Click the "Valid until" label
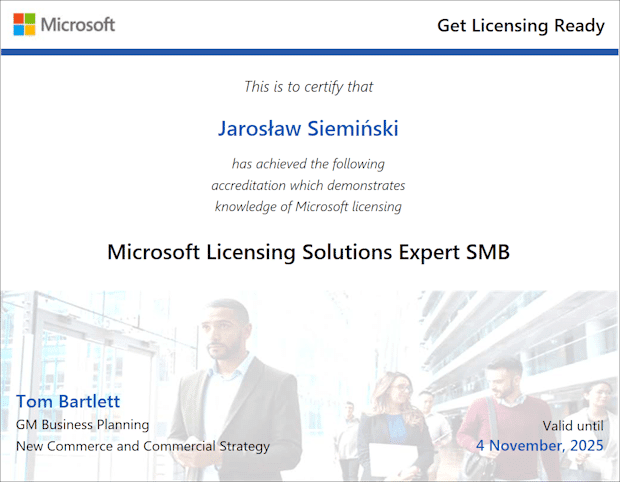 [x=573, y=426]
